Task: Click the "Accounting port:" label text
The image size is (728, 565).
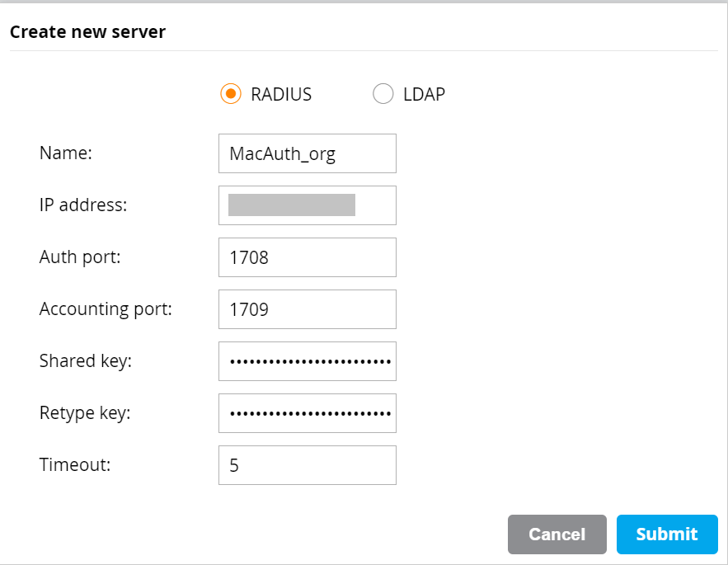Action: pos(106,309)
